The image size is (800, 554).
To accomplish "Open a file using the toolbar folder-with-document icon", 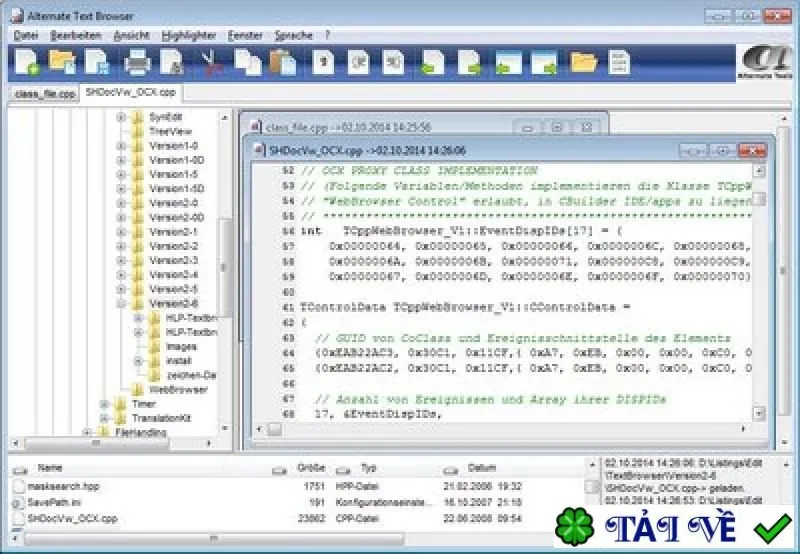I will click(62, 62).
